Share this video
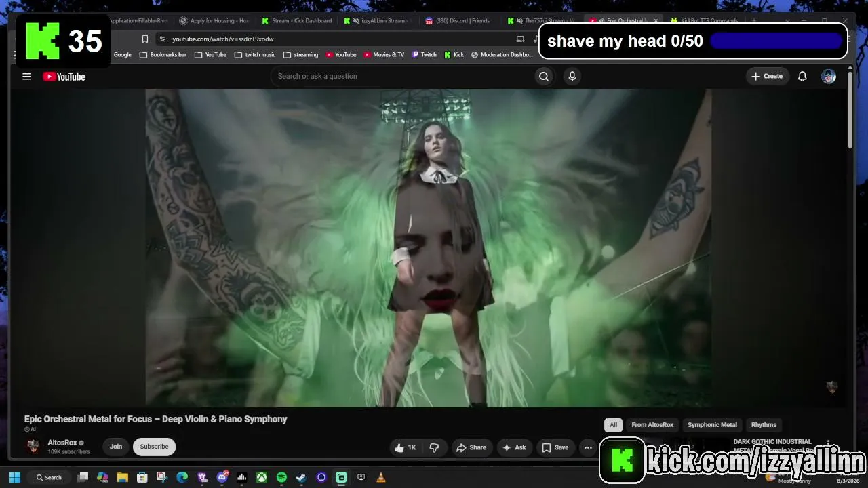 [x=471, y=447]
